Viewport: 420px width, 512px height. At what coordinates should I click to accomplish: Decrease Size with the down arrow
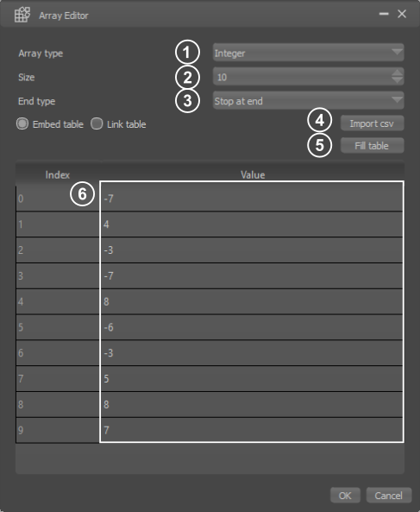pos(397,80)
